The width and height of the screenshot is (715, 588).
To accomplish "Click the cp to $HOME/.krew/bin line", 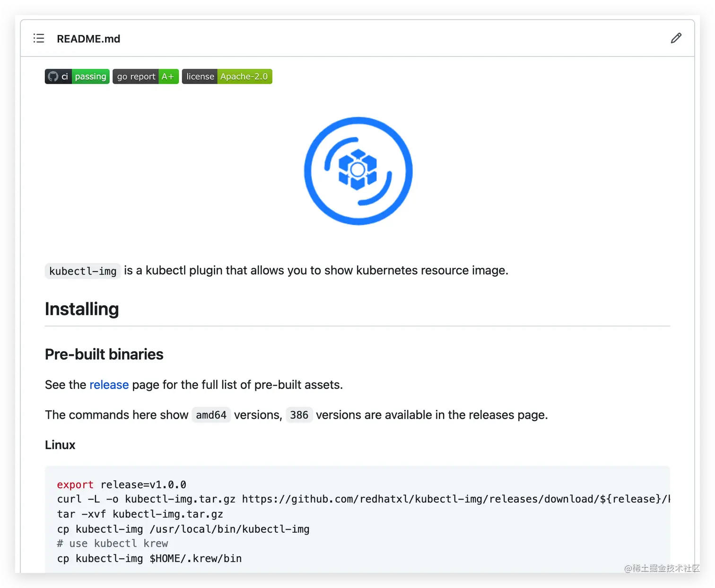I will tap(149, 559).
